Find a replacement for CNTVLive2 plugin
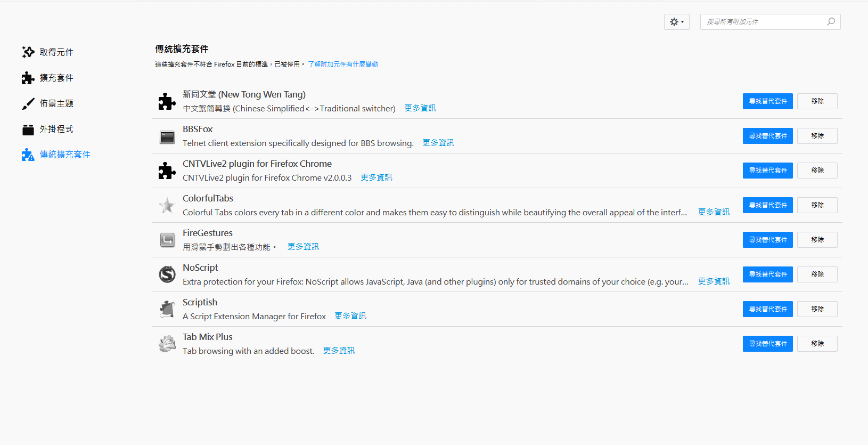This screenshot has width=868, height=445. click(x=768, y=171)
